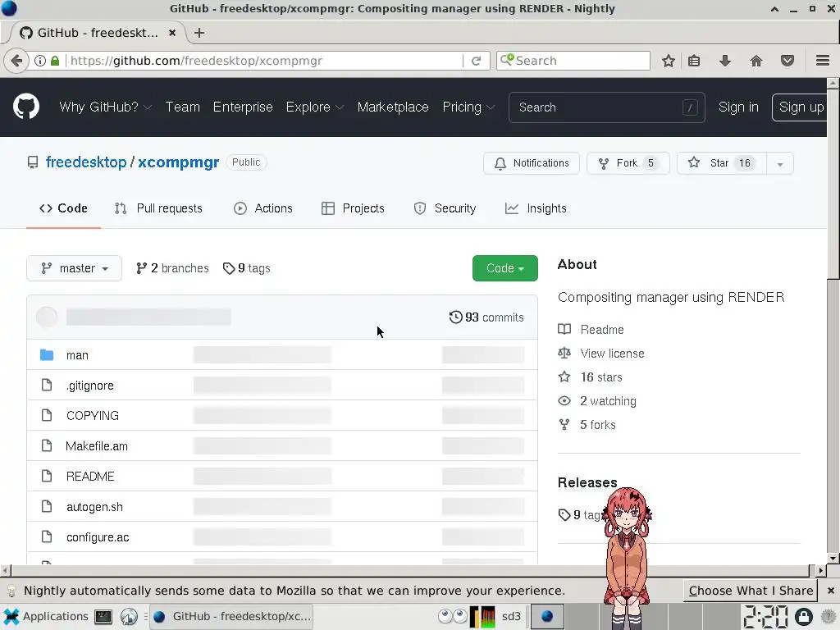Open the downloads arrow icon

(x=725, y=61)
